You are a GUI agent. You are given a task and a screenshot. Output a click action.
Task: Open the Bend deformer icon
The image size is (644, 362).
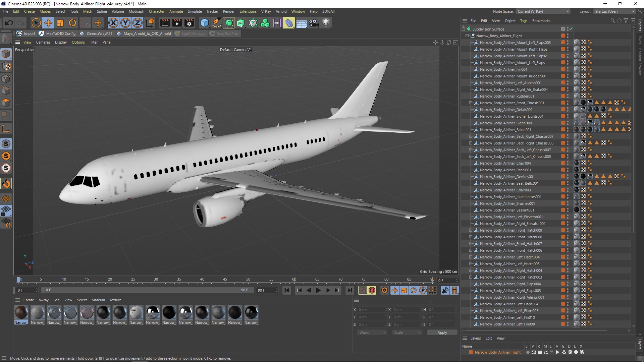coord(289,23)
